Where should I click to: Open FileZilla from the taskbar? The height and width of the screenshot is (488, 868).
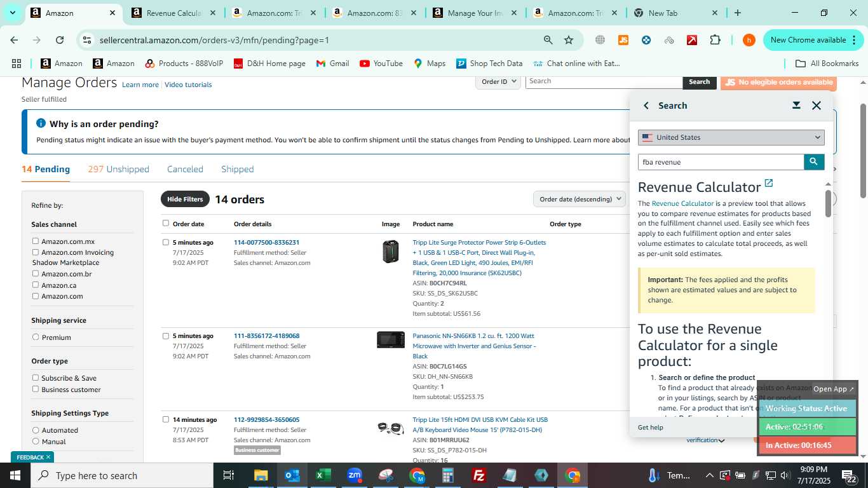click(479, 475)
